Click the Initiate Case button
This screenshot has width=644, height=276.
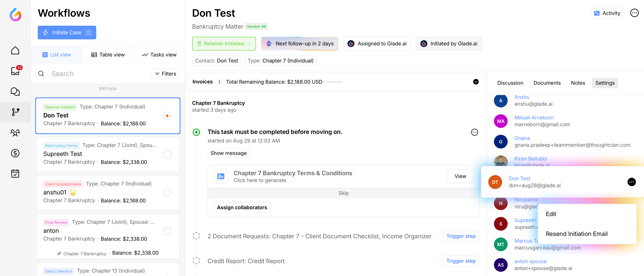point(67,33)
